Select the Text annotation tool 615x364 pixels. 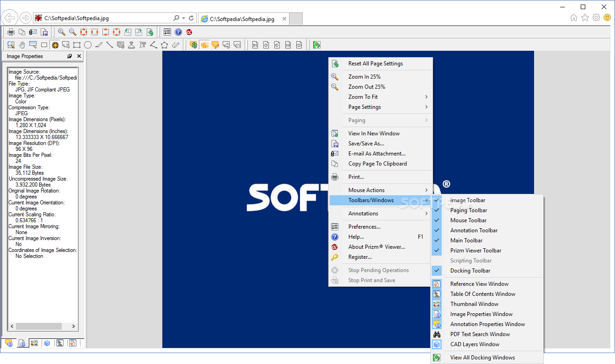point(143,45)
